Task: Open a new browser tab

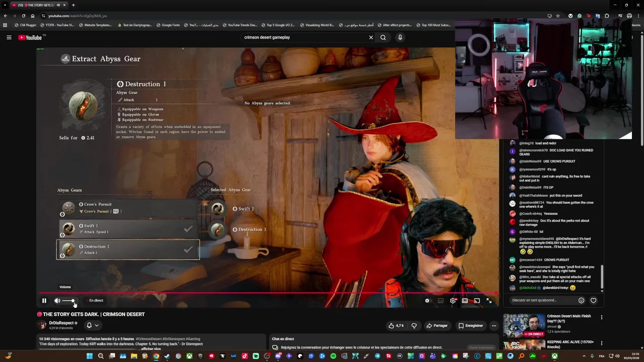Action: (73, 5)
